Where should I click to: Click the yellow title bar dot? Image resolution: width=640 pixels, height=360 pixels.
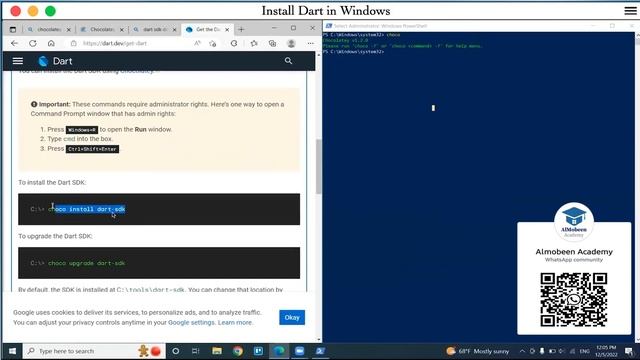(33, 11)
